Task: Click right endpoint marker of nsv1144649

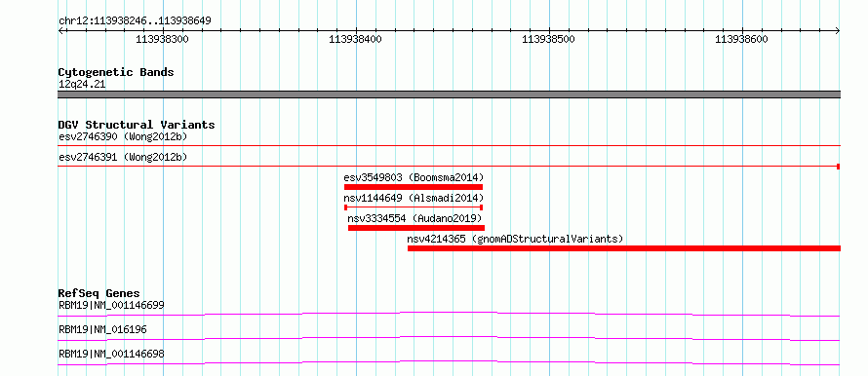Action: coord(482,207)
